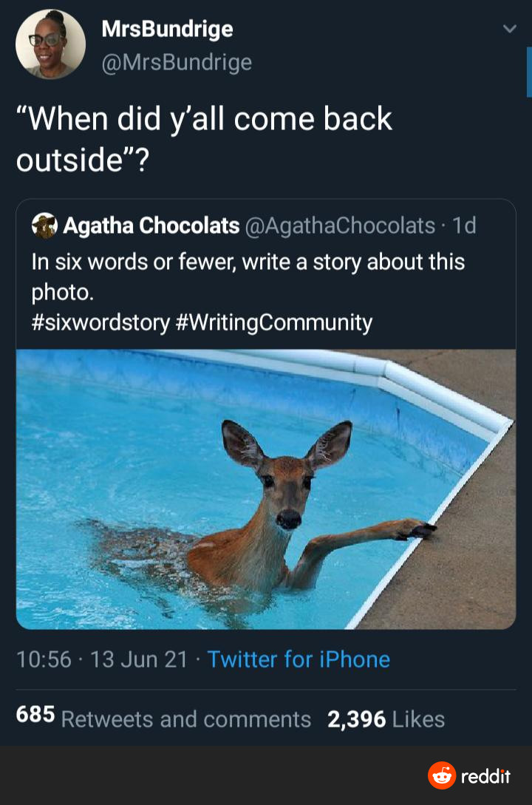Open the #WritingCommunity hashtag
Viewport: 532px width, 805px height.
(x=274, y=322)
